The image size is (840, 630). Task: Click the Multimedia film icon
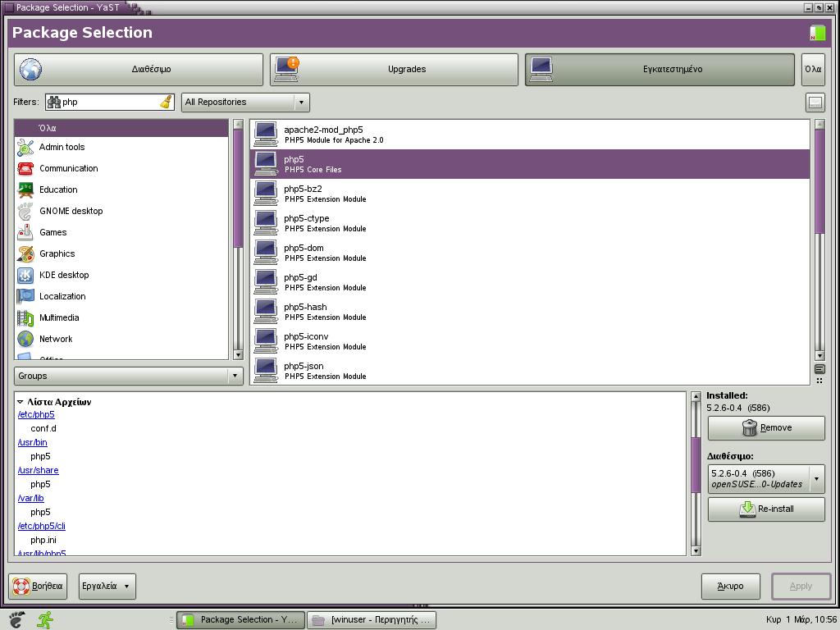25,317
